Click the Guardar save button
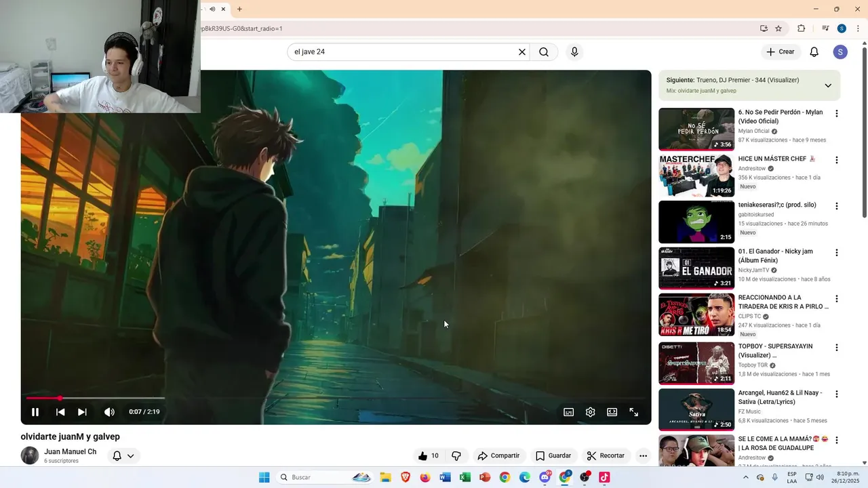868x488 pixels. (553, 456)
